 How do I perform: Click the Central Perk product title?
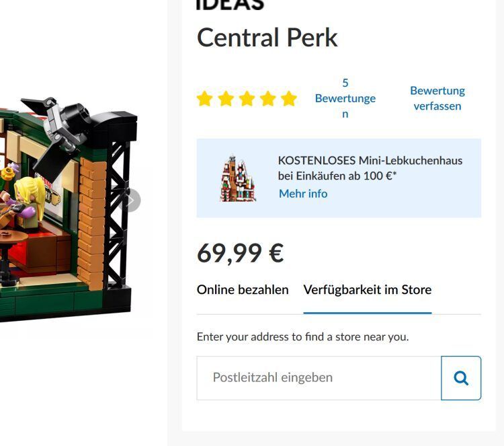point(267,38)
